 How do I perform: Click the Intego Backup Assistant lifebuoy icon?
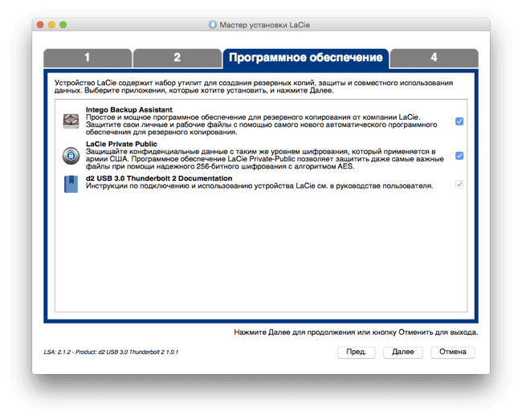click(x=71, y=121)
